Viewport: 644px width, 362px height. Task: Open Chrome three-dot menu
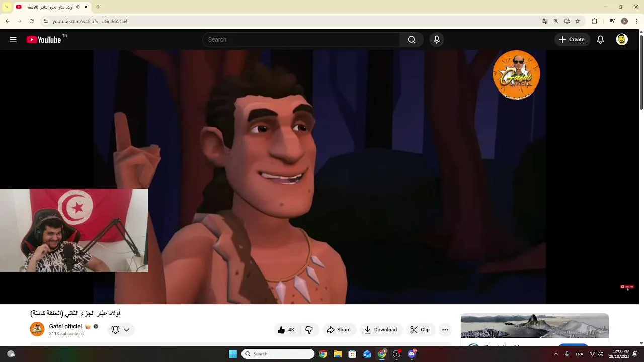(637, 21)
